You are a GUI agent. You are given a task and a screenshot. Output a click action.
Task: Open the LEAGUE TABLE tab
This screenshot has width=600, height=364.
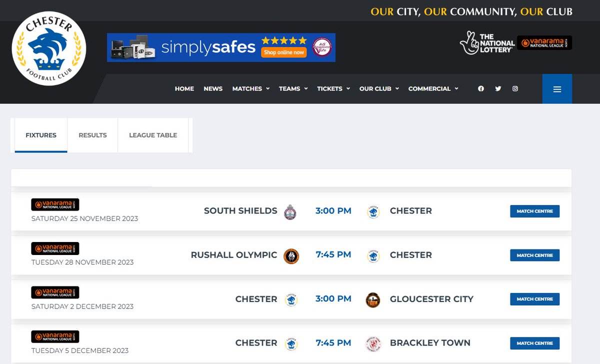[153, 135]
